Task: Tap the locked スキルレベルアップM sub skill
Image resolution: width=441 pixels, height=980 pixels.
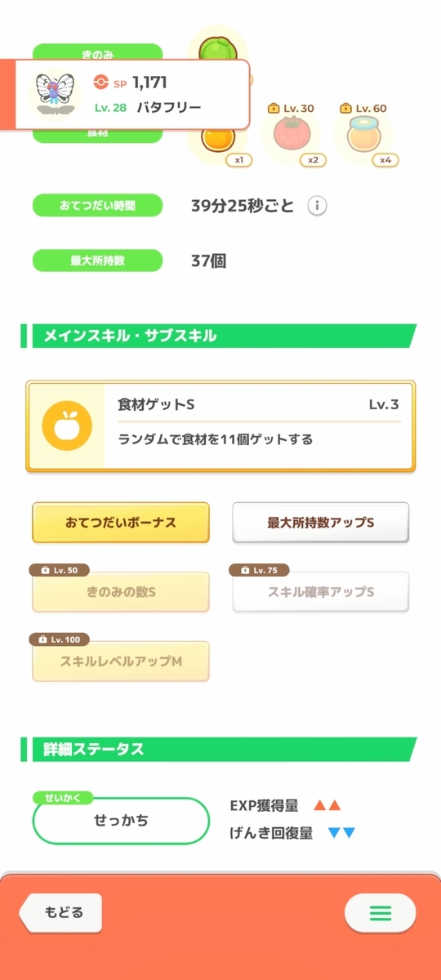Action: (121, 661)
